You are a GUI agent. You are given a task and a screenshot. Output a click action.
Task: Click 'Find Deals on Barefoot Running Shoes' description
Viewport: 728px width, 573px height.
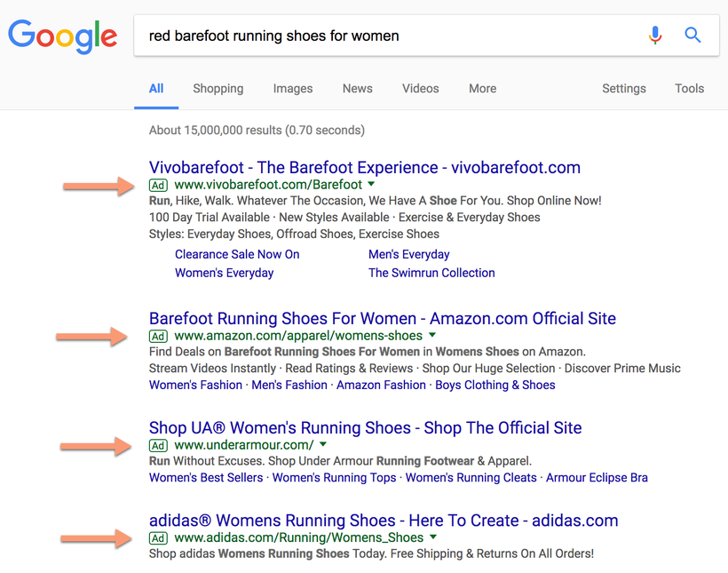368,351
